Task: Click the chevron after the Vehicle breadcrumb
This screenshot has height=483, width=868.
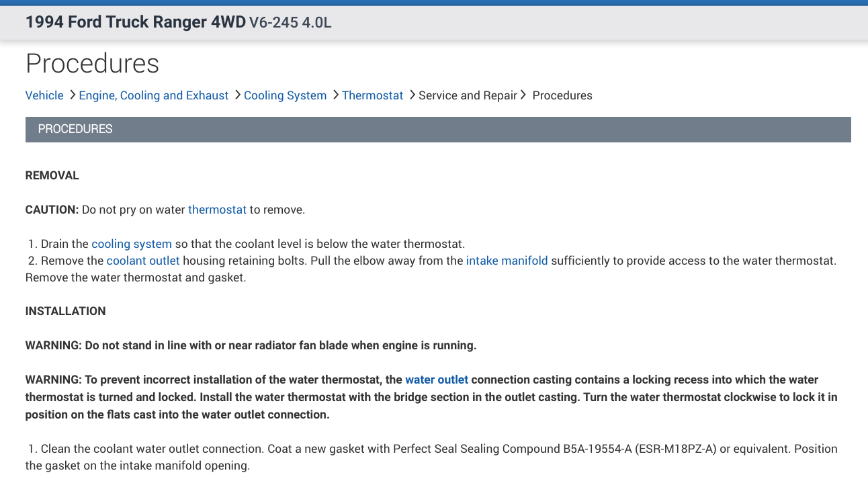Action: click(x=72, y=95)
